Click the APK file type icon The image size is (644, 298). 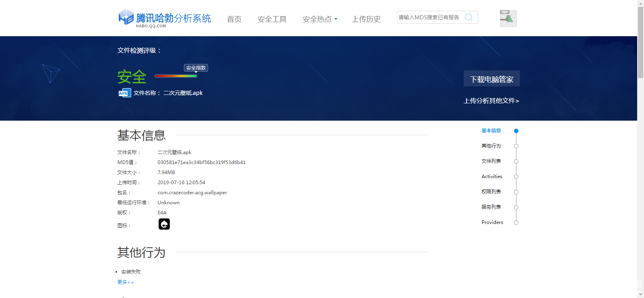pos(125,93)
